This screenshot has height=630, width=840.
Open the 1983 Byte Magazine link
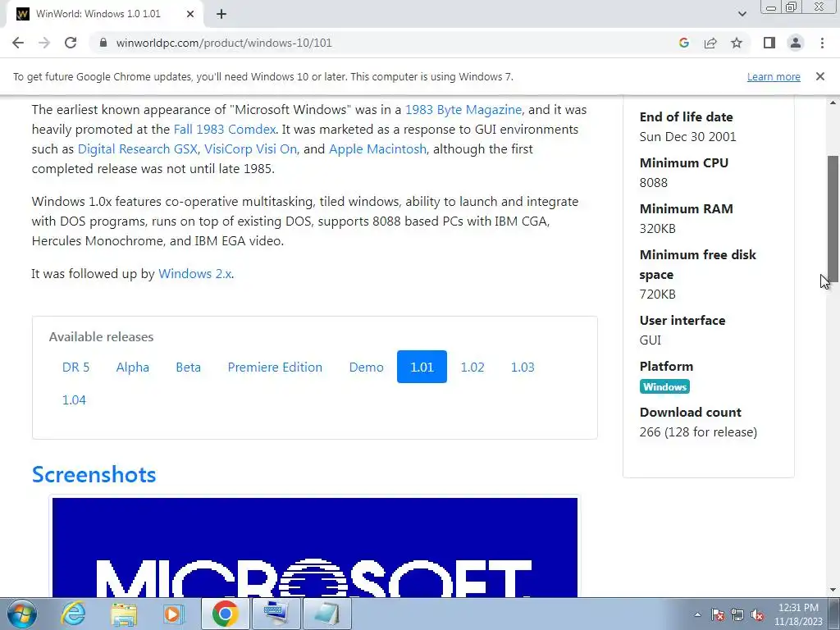[x=463, y=109]
